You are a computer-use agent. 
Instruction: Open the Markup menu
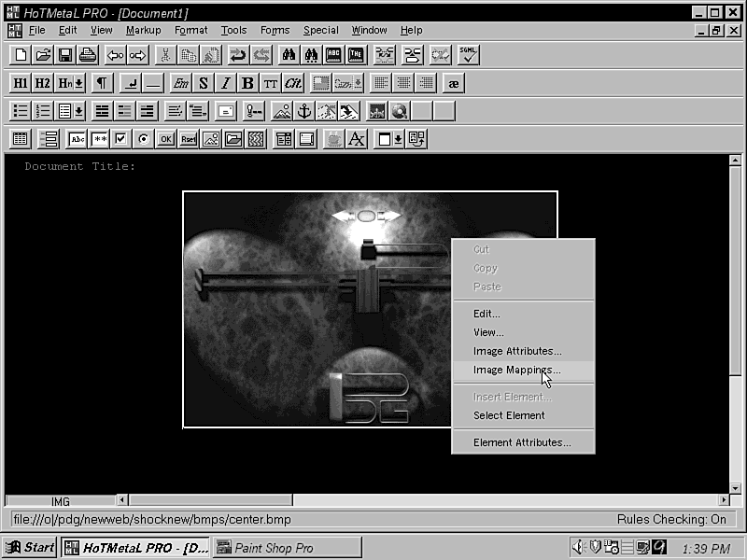point(144,31)
